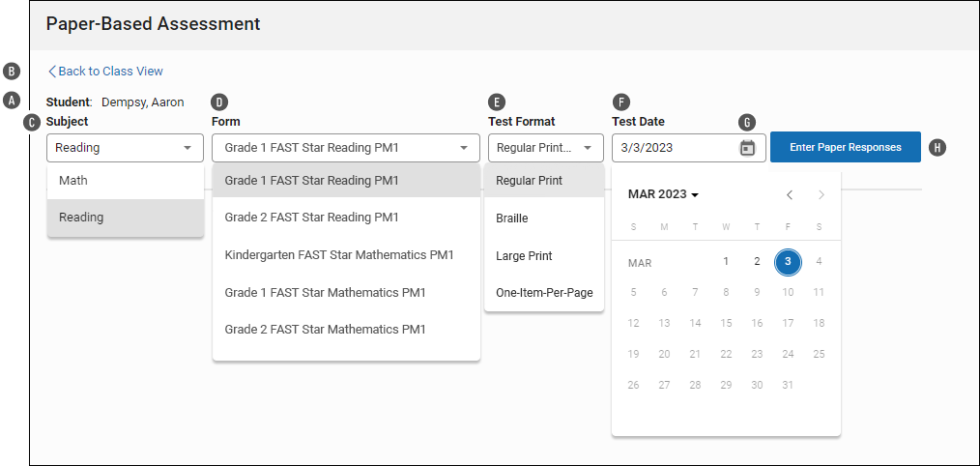
Task: Pick March 2 in calendar
Action: click(x=757, y=261)
